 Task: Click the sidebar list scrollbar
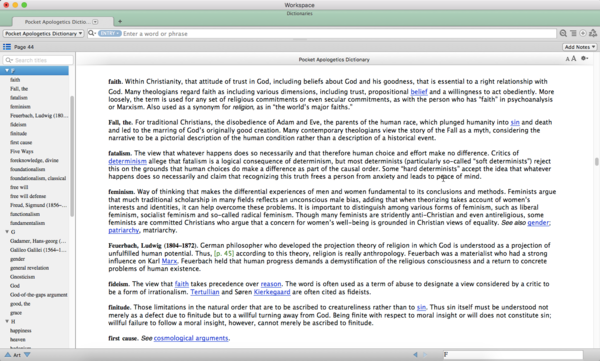click(72, 156)
